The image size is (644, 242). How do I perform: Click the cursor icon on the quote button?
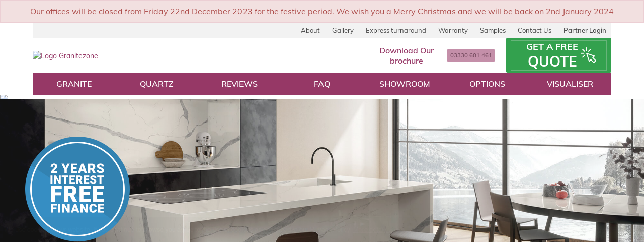pos(588,55)
